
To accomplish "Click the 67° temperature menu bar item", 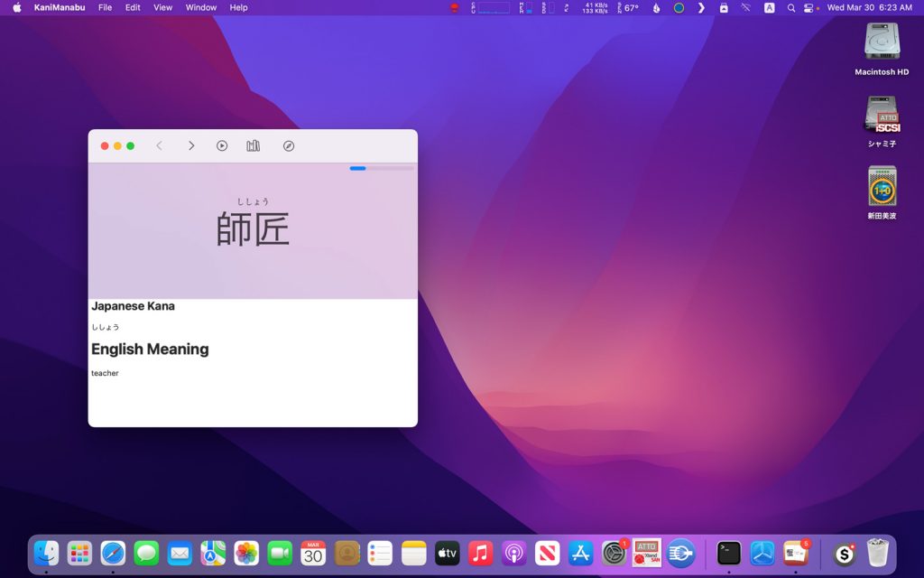I will (x=628, y=7).
